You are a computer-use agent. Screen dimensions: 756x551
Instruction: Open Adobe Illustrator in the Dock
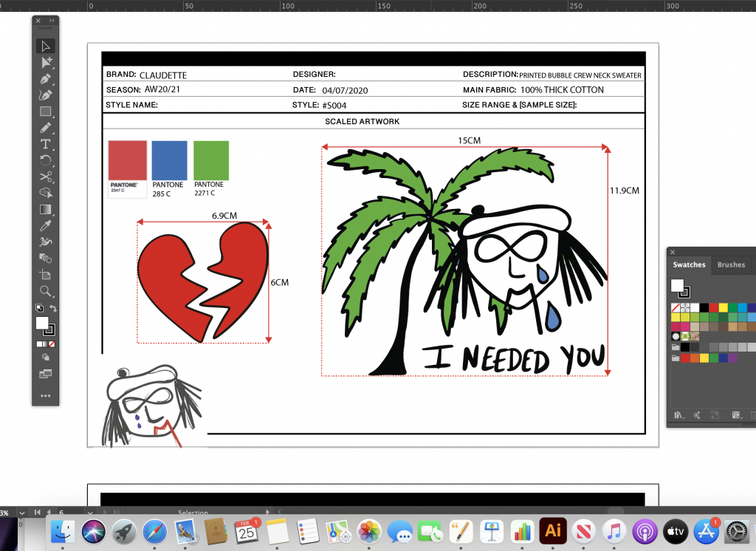click(552, 531)
